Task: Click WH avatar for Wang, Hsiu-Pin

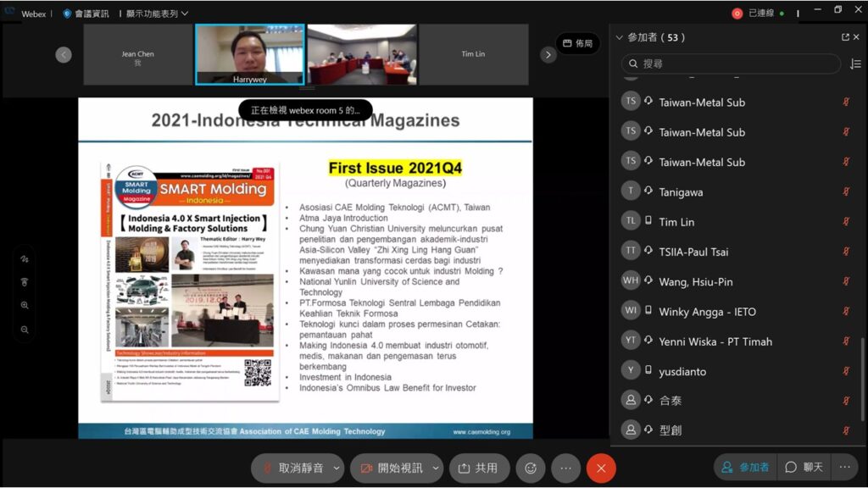Action: (631, 280)
